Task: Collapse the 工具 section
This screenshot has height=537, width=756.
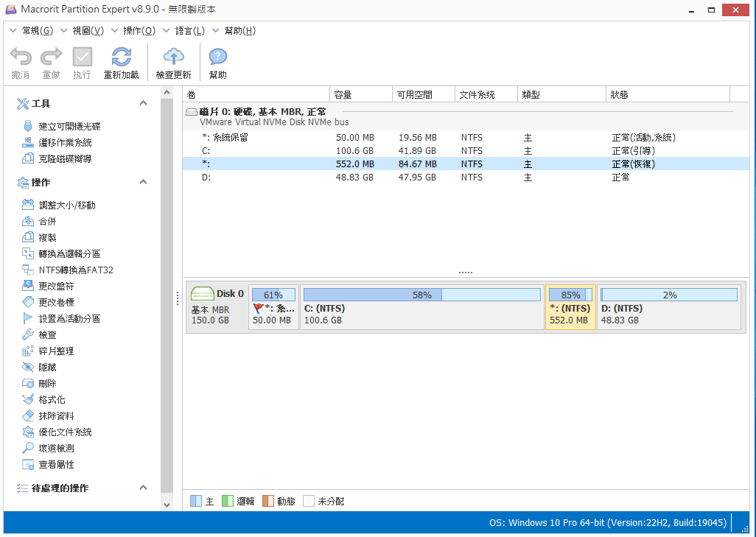Action: [144, 104]
